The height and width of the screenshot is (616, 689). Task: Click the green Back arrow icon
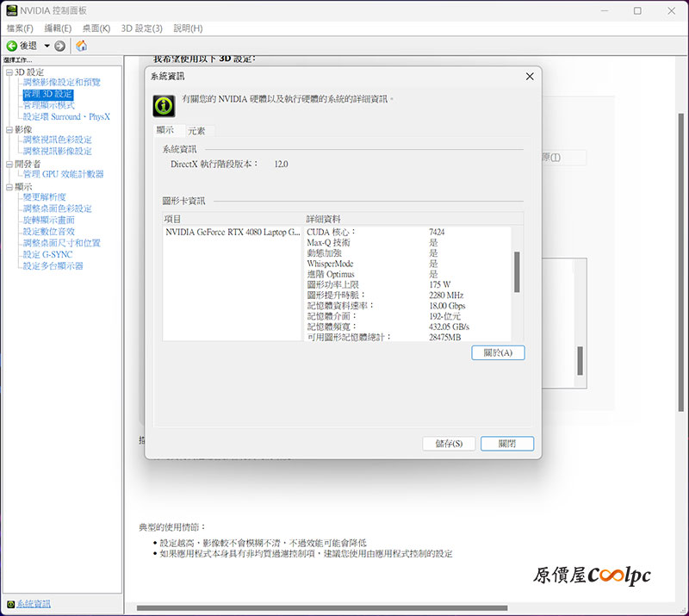pyautogui.click(x=12, y=46)
